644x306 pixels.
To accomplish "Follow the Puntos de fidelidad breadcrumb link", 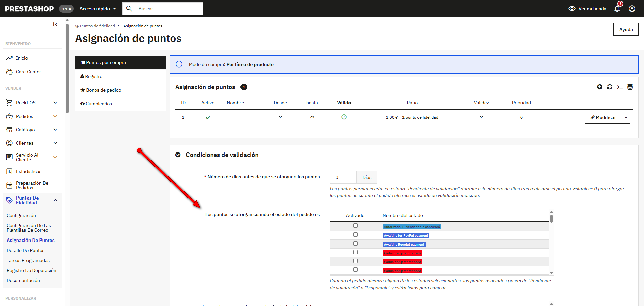I will pyautogui.click(x=97, y=26).
